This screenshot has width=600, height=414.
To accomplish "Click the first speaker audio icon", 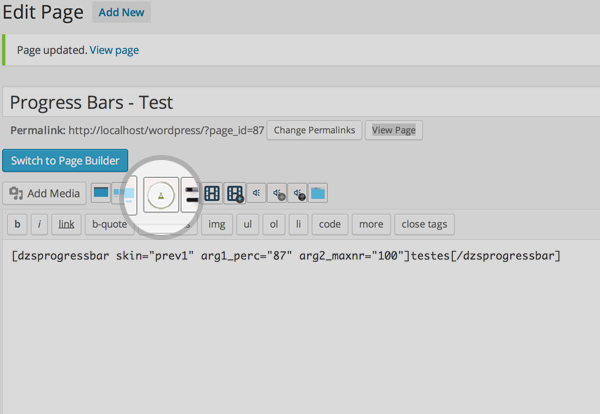I will [257, 194].
